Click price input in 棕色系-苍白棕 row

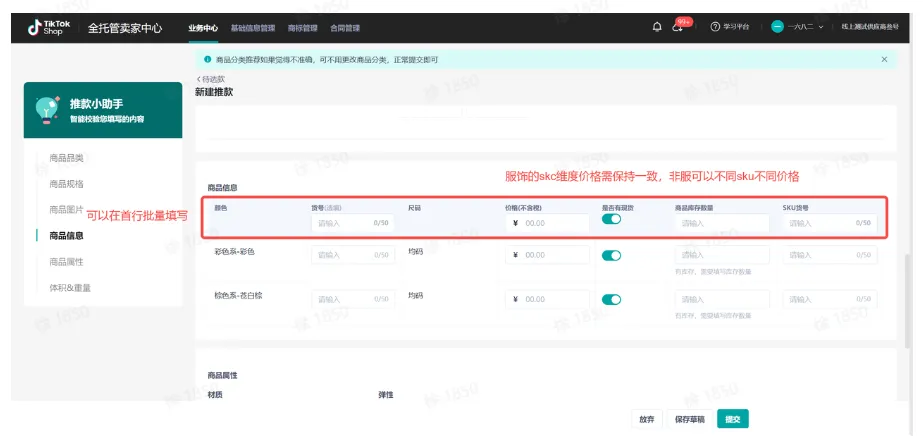[x=547, y=299]
